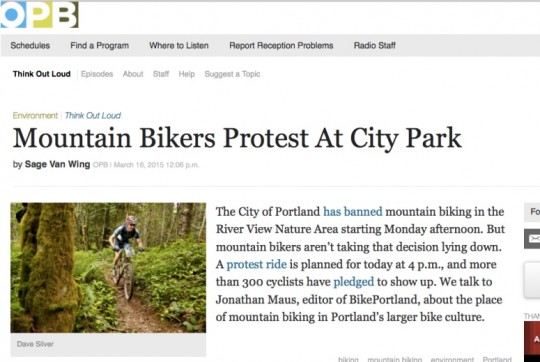Open the Environment category link
The height and width of the screenshot is (362, 540).
point(35,115)
